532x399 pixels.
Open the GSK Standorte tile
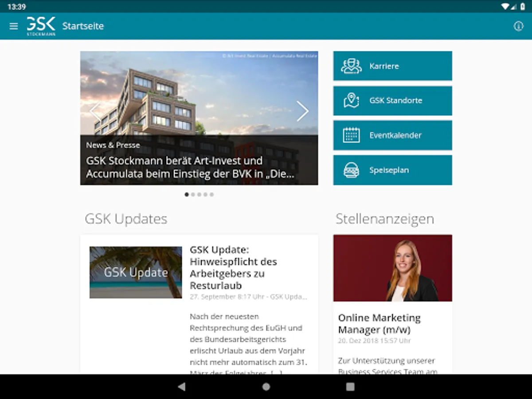point(393,101)
